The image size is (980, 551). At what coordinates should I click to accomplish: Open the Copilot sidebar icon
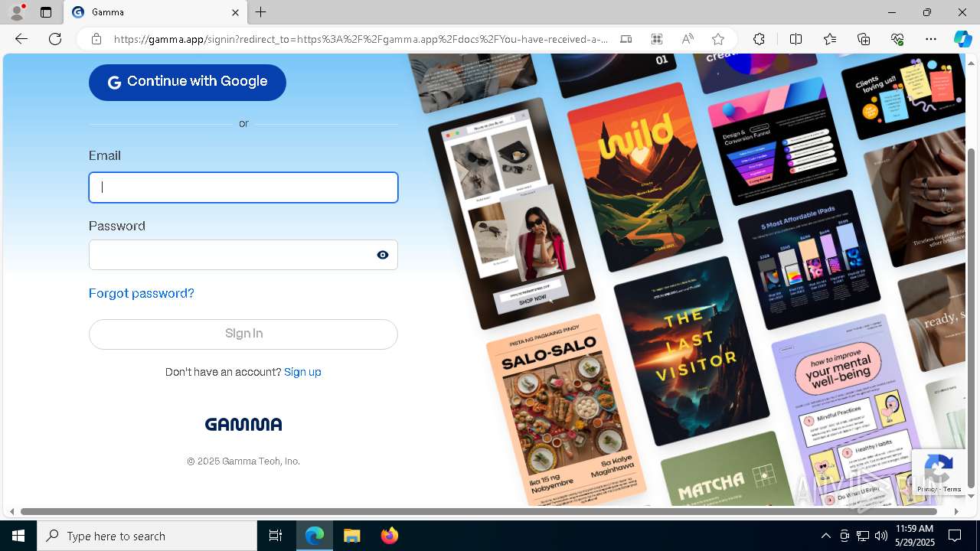(962, 39)
